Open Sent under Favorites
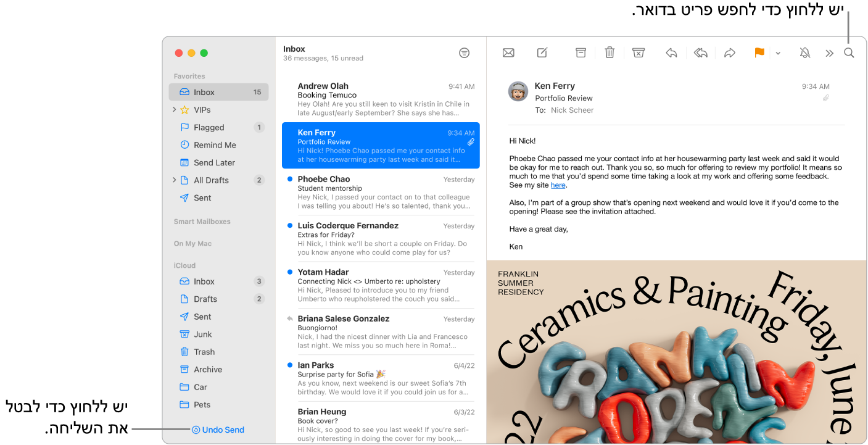The width and height of the screenshot is (868, 445). (x=218, y=198)
